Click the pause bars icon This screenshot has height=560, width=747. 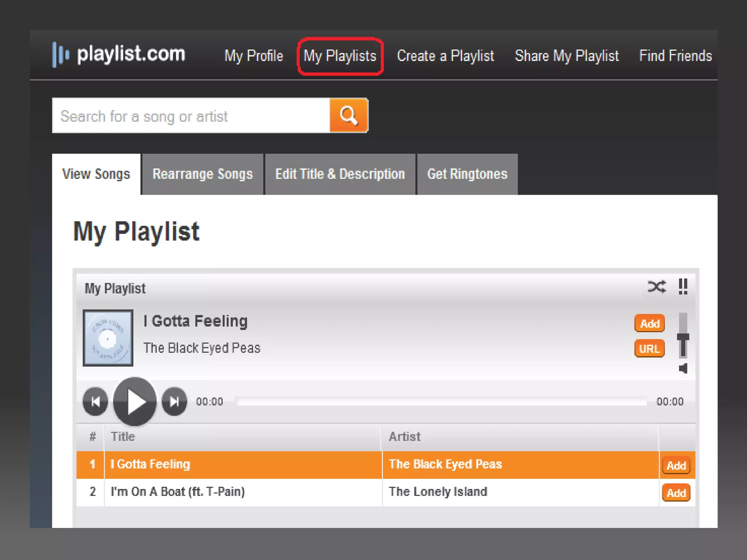683,287
